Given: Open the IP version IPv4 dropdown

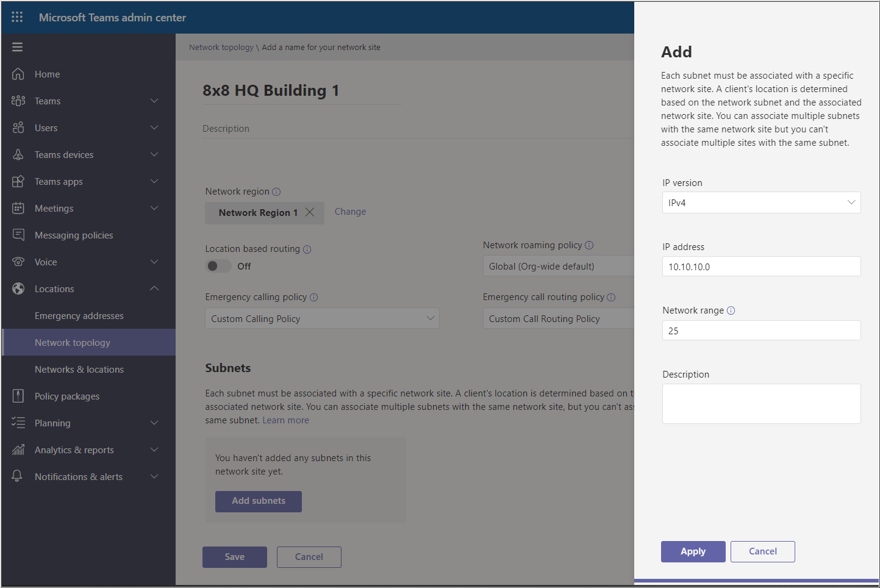Looking at the screenshot, I should pos(761,203).
